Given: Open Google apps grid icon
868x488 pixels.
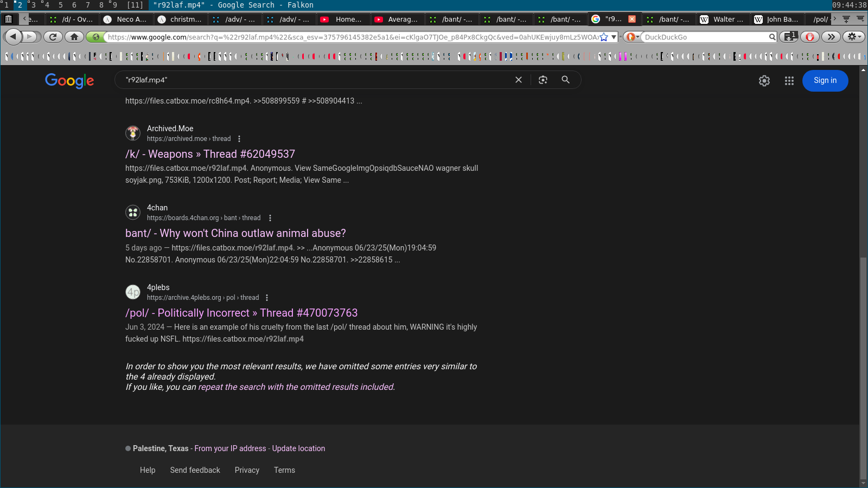Looking at the screenshot, I should pos(789,81).
